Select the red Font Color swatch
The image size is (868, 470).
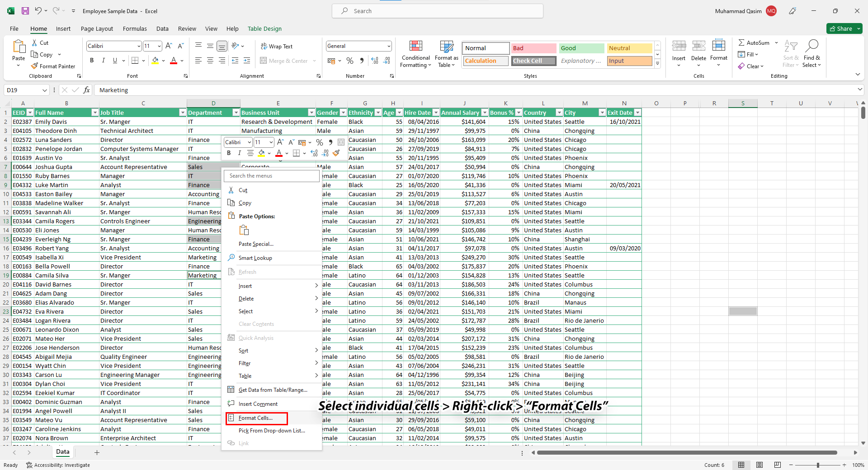[173, 61]
